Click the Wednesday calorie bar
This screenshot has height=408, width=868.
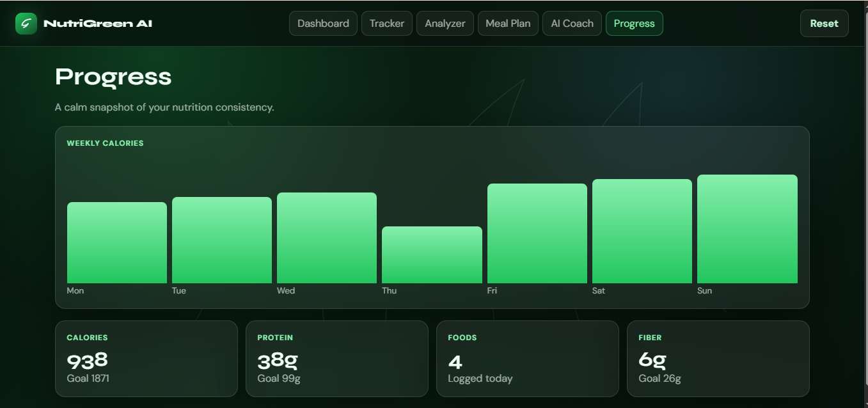327,238
